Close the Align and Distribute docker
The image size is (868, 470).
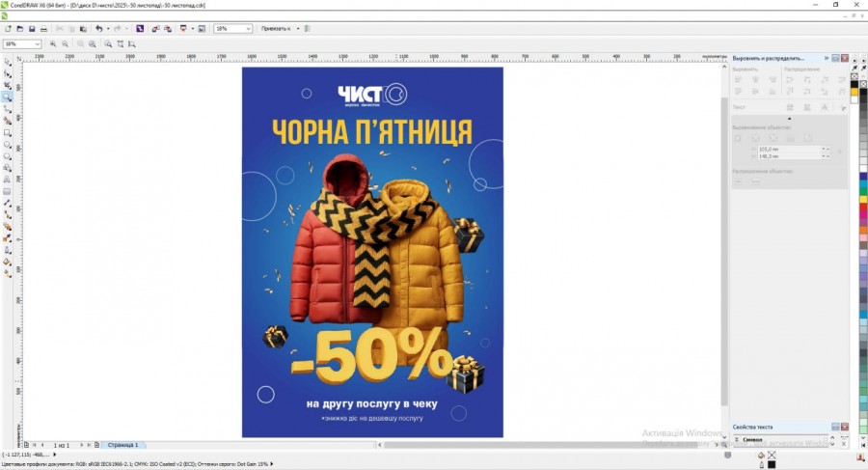[x=844, y=58]
